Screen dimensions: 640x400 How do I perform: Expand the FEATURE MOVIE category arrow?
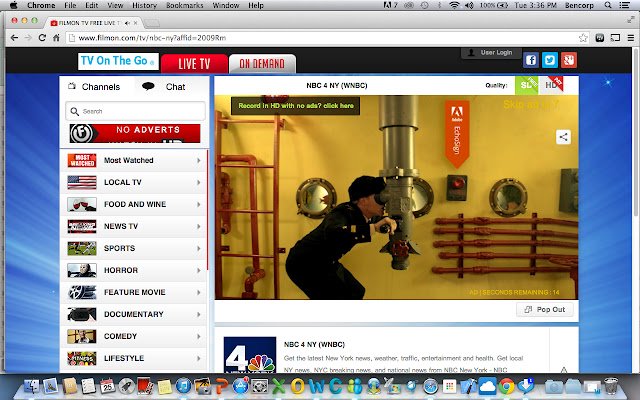199,292
